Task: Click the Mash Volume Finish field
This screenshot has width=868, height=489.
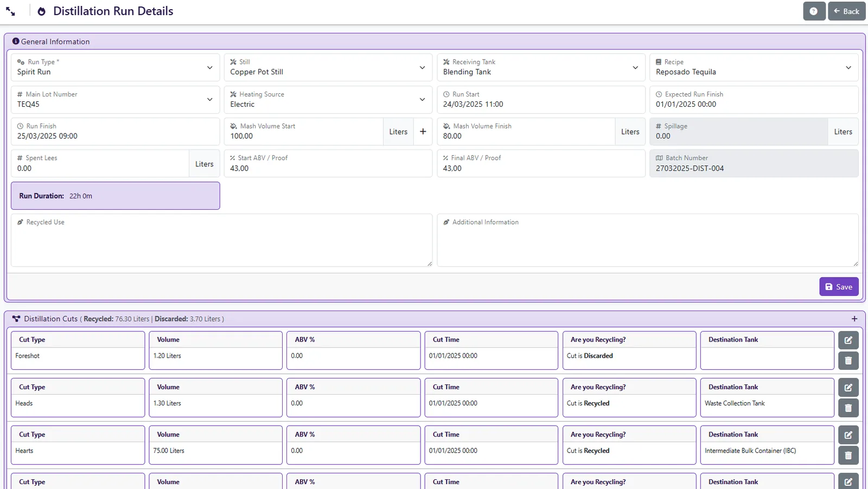Action: pyautogui.click(x=526, y=132)
